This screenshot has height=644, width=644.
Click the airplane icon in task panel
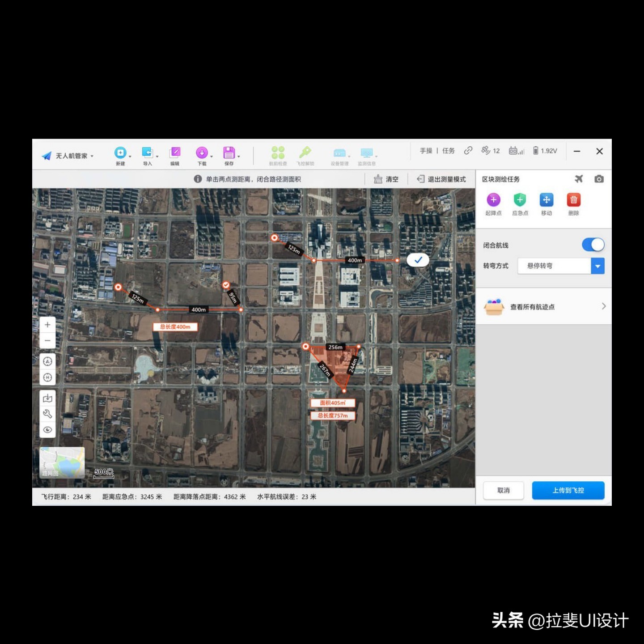(x=579, y=179)
